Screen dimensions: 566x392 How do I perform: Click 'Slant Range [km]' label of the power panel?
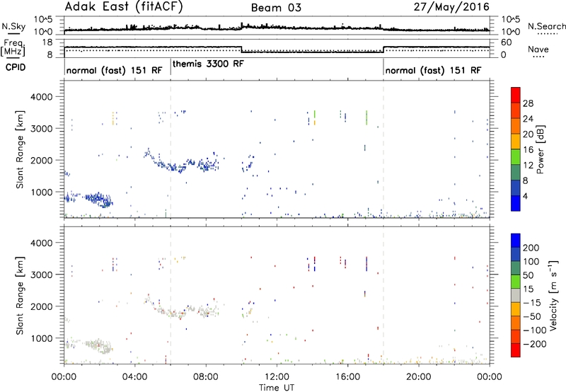(20, 149)
